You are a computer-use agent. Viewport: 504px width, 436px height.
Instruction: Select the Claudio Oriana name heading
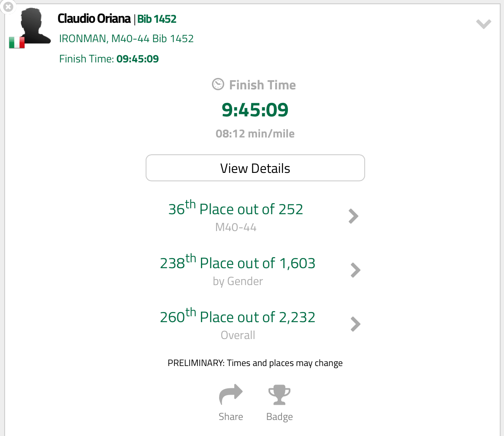[x=94, y=19]
